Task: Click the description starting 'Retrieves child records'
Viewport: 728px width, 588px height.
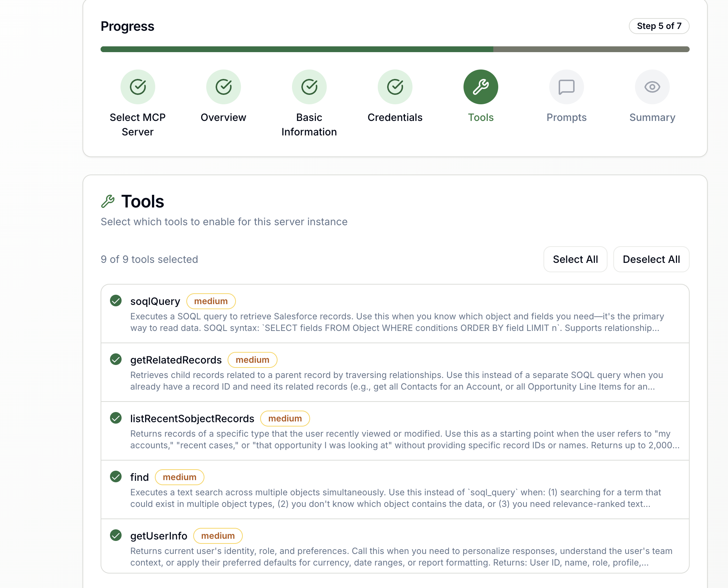Action: (x=397, y=381)
